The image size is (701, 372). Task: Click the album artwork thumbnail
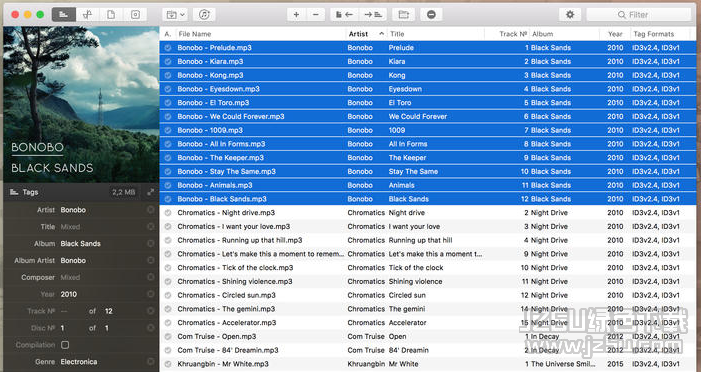coord(81,104)
